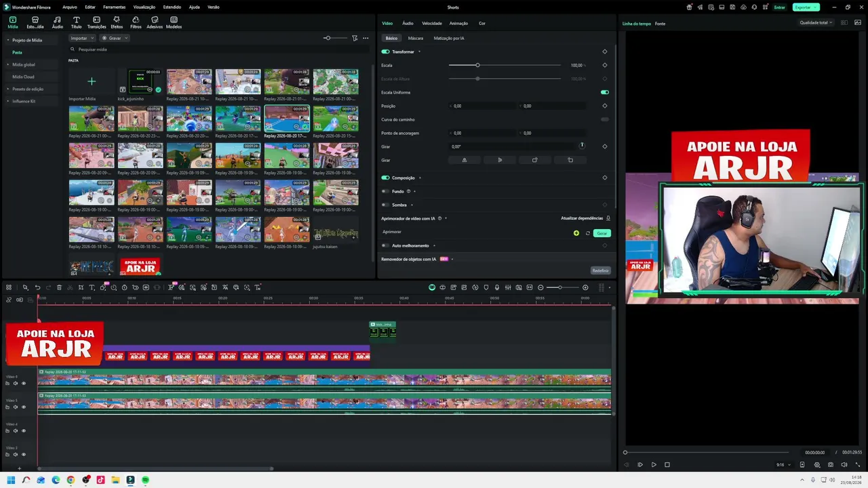Open the Importar dropdown
The image size is (868, 488).
tap(81, 38)
